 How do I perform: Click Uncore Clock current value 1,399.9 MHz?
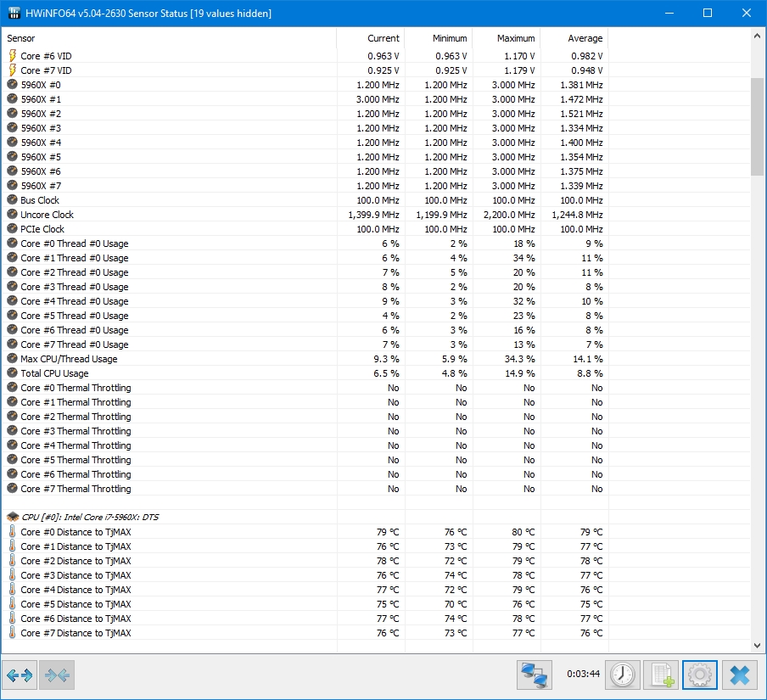[x=373, y=215]
